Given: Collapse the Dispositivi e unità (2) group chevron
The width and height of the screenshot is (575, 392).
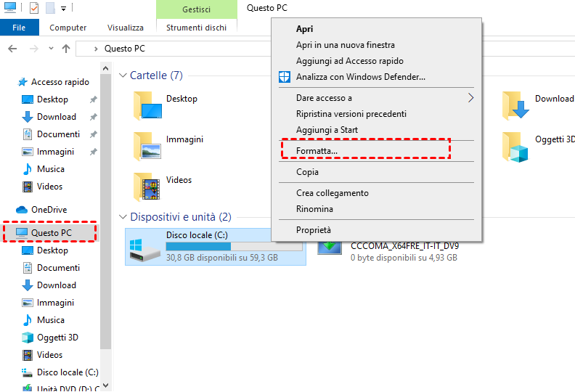Looking at the screenshot, I should (123, 217).
